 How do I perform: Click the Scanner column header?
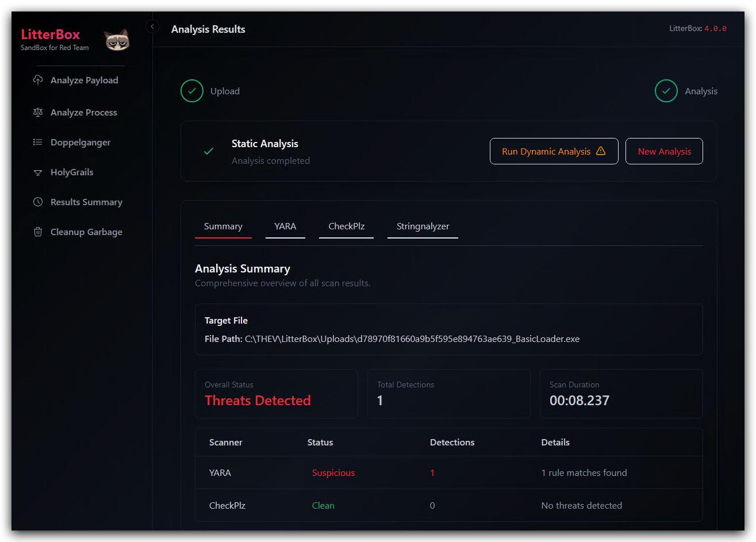point(226,443)
